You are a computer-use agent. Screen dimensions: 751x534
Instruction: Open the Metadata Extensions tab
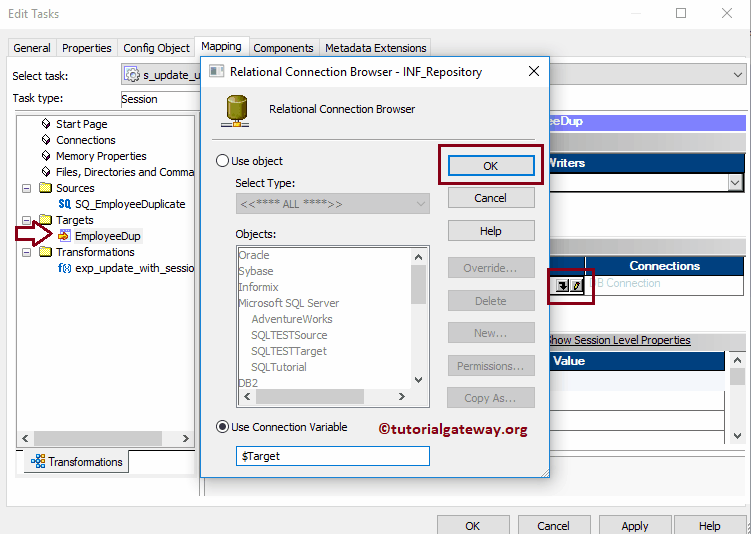pyautogui.click(x=375, y=48)
